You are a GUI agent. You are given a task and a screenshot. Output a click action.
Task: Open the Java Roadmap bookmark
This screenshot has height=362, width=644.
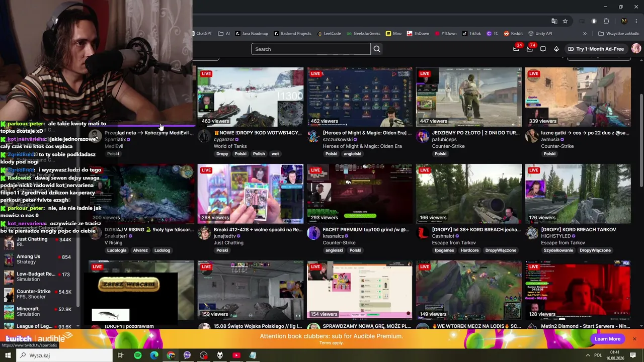[252, 34]
